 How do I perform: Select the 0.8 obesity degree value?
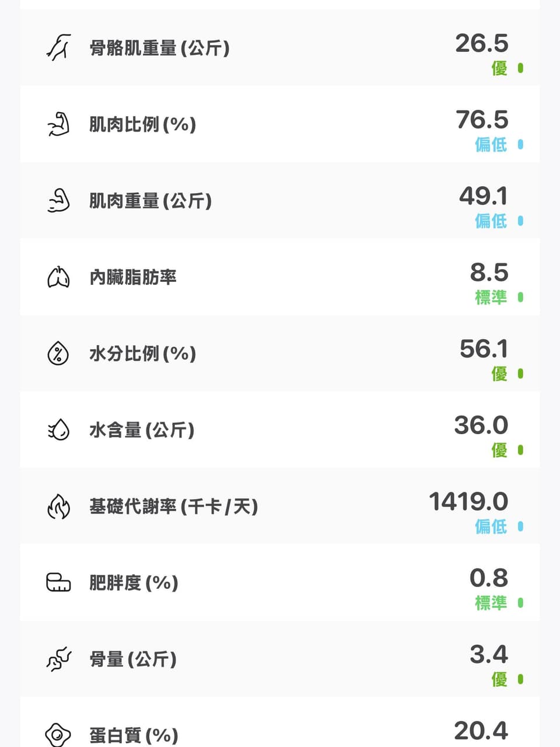click(x=489, y=578)
